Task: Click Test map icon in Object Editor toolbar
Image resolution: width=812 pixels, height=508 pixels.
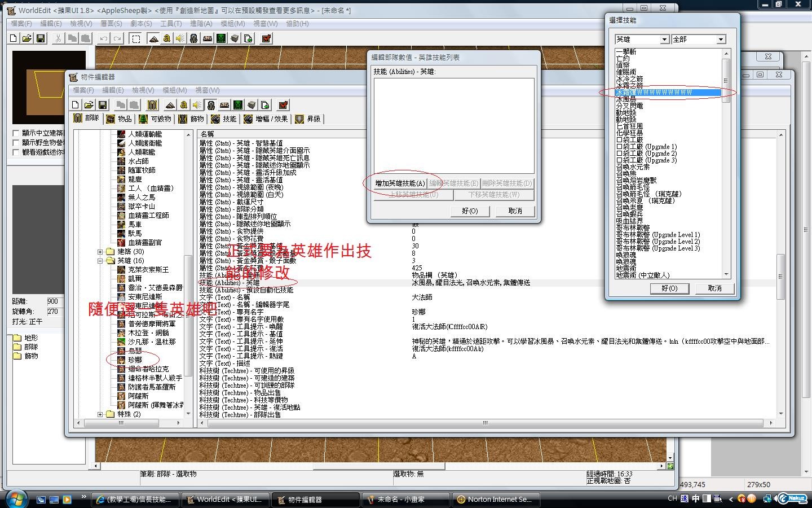Action: (283, 104)
